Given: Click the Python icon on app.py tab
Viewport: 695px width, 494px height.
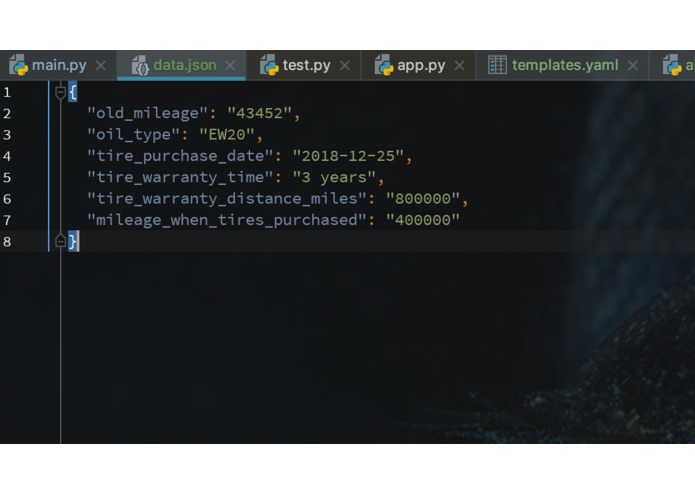Looking at the screenshot, I should point(384,65).
